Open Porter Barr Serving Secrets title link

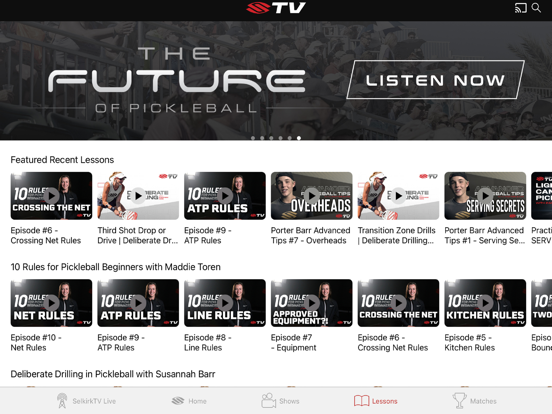tap(484, 235)
